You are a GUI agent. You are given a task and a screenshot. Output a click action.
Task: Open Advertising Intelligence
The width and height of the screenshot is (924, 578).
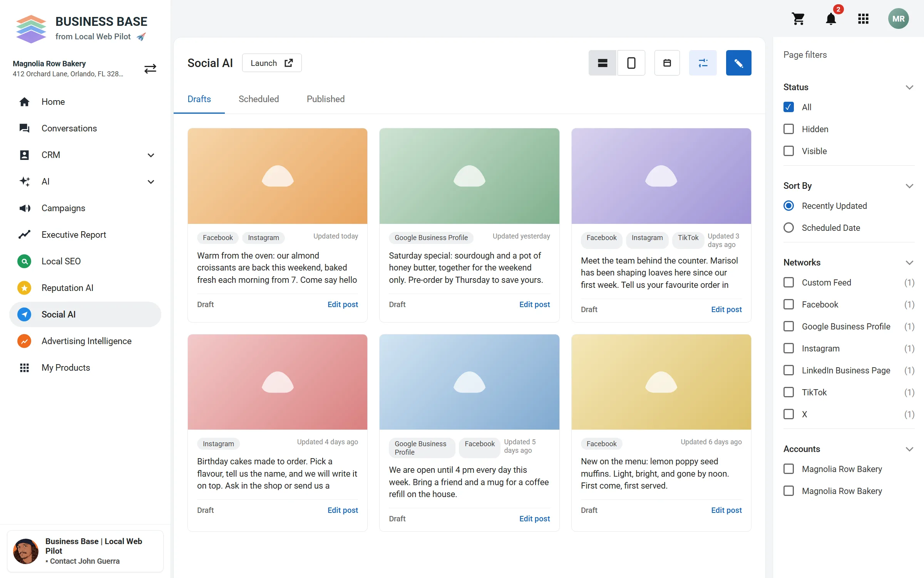[x=85, y=341]
